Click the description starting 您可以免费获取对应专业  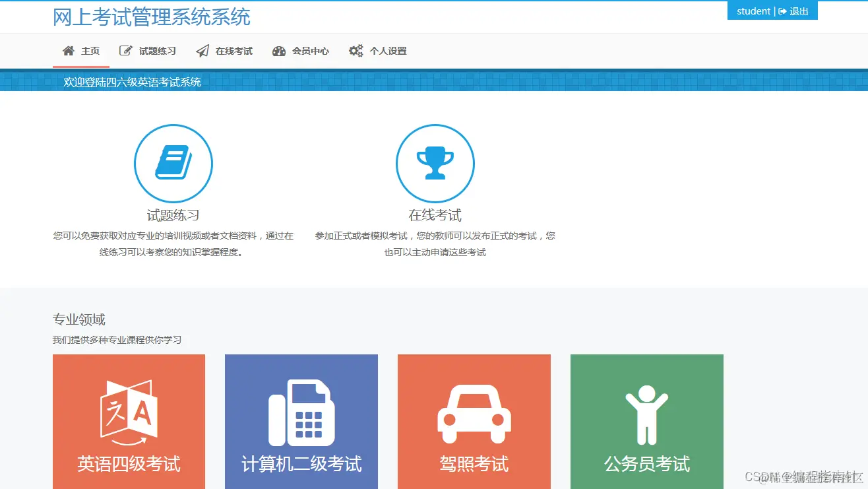coord(173,244)
